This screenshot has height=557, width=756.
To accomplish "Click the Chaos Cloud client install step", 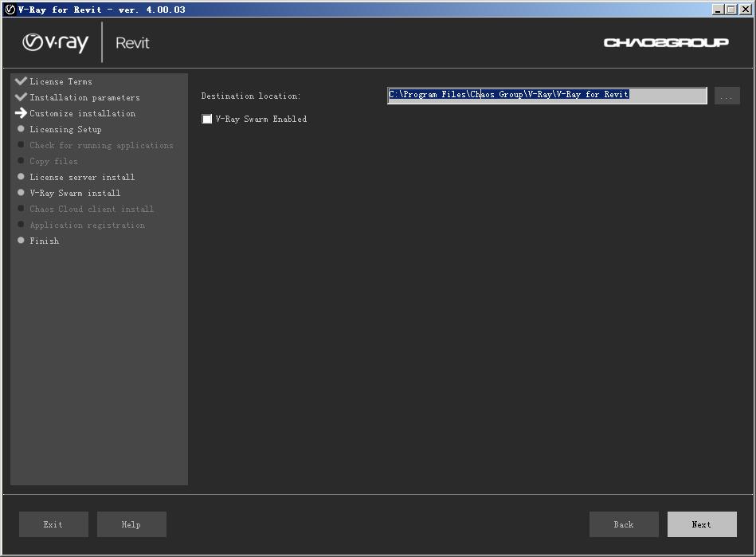I will (x=92, y=209).
